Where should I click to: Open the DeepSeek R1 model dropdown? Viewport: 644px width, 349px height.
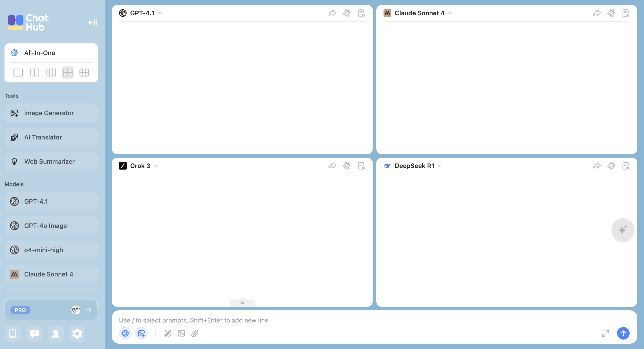pos(440,166)
